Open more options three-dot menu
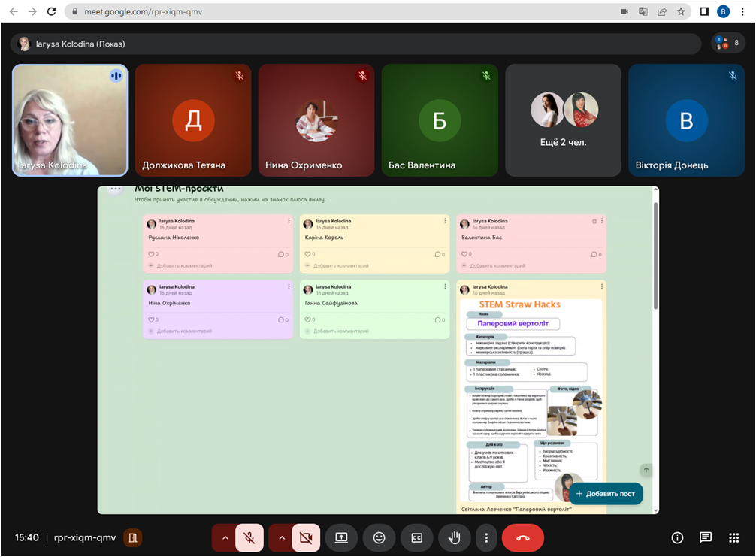Viewport: 756px width, 557px height. coord(487,538)
